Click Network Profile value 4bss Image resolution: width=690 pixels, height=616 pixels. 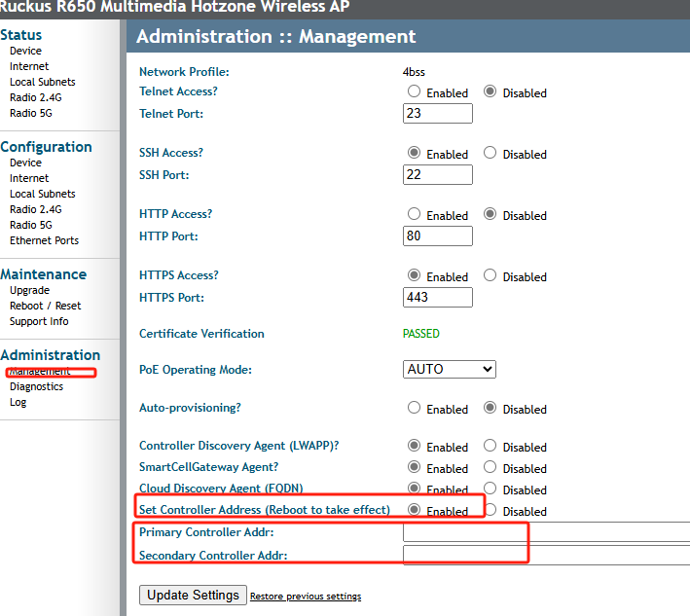pos(414,72)
